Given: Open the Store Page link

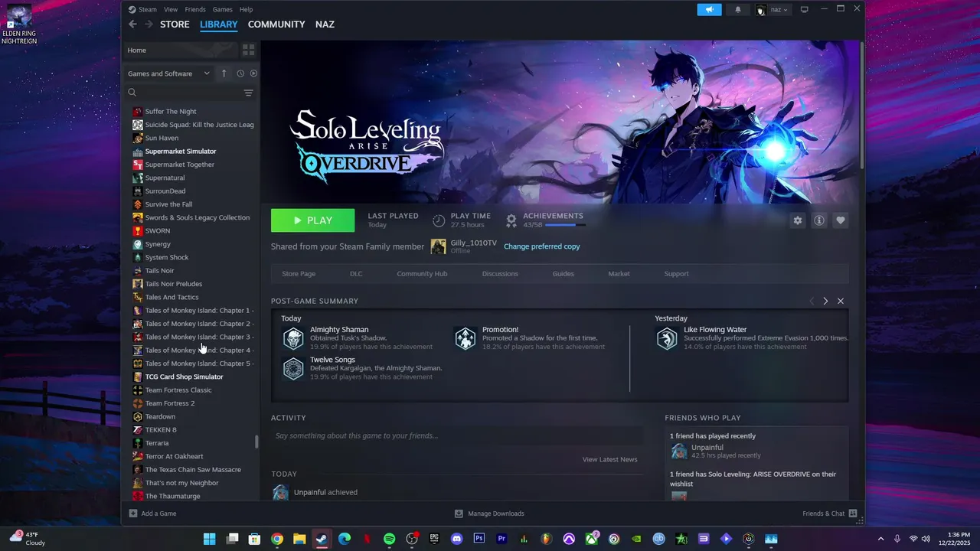Looking at the screenshot, I should [299, 274].
